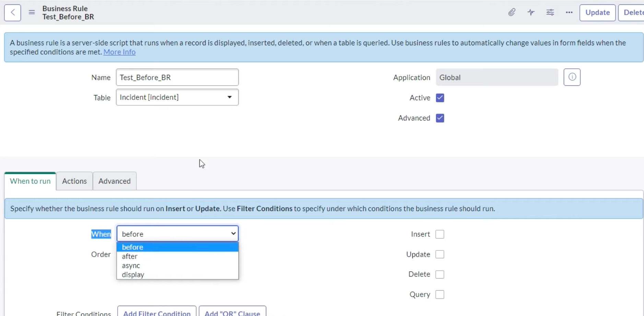This screenshot has height=316, width=644.
Task: Open the form context menu icon
Action: tap(31, 12)
